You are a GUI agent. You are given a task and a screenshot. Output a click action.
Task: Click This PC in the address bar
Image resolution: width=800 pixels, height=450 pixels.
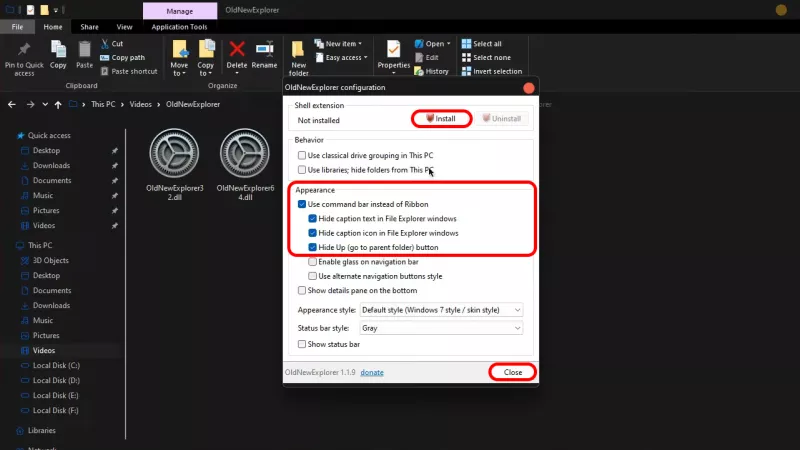pos(103,104)
